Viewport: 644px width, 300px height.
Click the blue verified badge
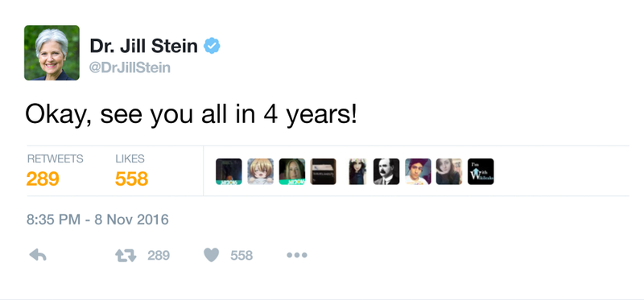coord(212,46)
